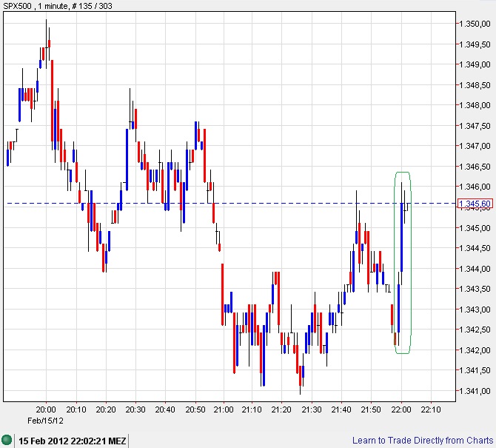This screenshot has height=448, width=496.
Task: Click the 1.343,00 price axis label
Action: (x=475, y=310)
